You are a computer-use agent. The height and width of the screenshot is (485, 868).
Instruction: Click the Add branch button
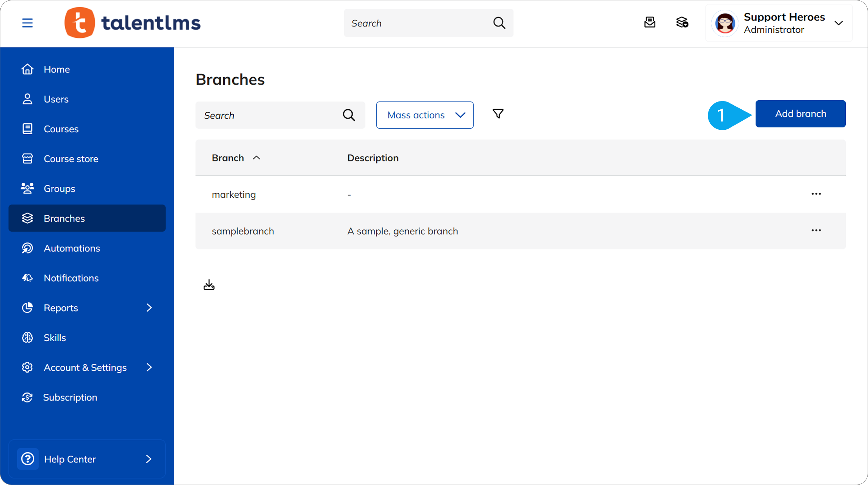pyautogui.click(x=800, y=114)
